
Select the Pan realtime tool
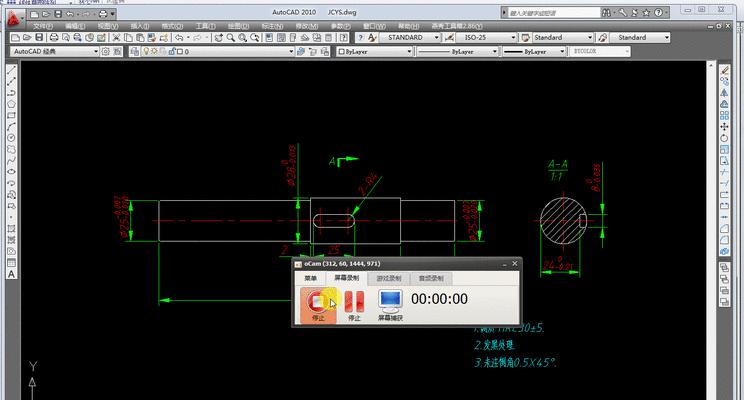point(218,37)
